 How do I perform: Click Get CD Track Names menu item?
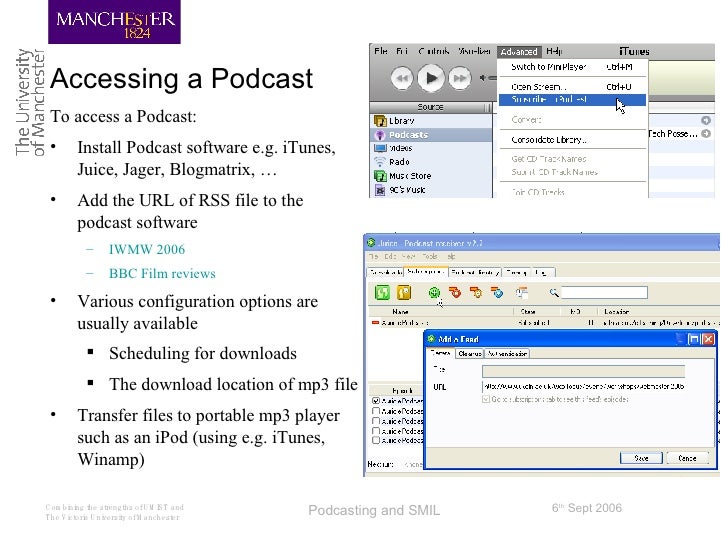(x=572, y=159)
